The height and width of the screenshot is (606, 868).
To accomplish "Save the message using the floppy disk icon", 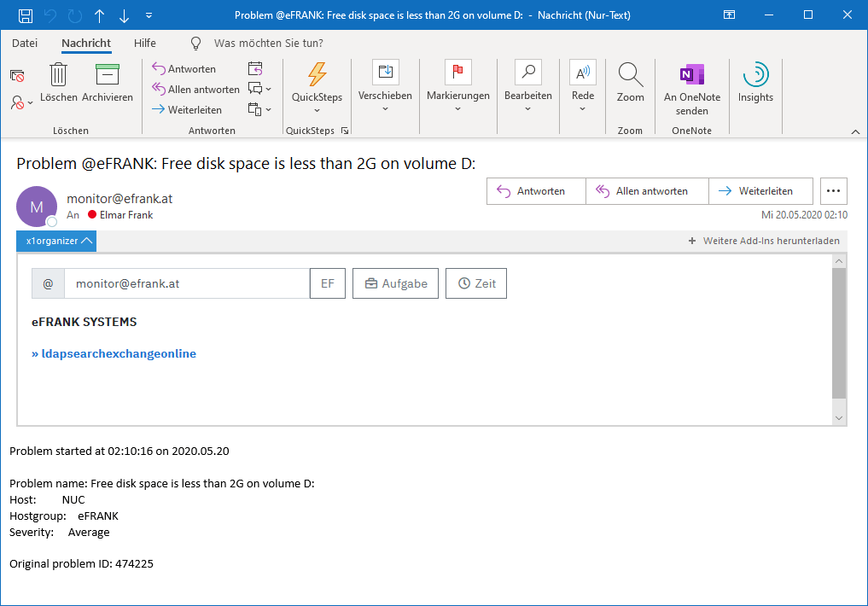I will click(x=26, y=15).
